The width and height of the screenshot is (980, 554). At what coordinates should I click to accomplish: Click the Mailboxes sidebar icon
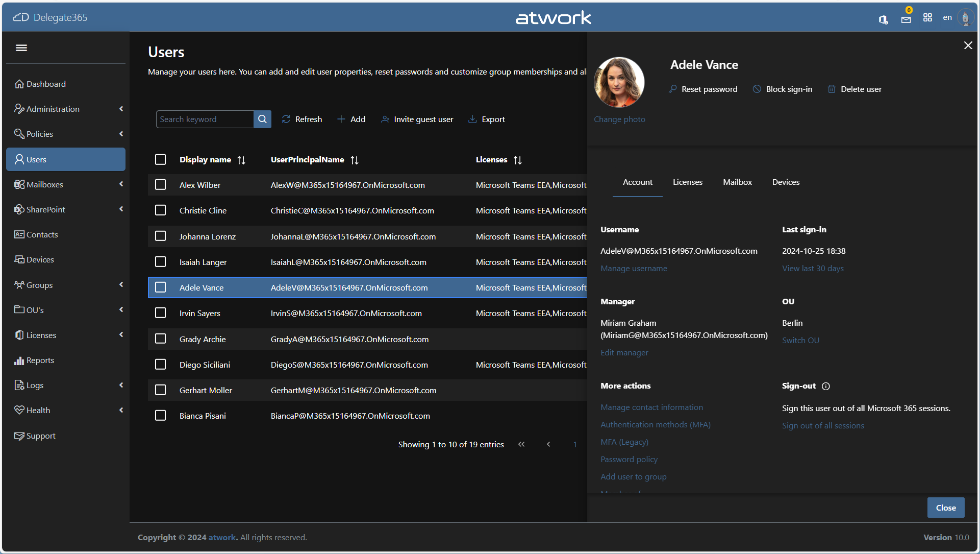click(x=19, y=184)
